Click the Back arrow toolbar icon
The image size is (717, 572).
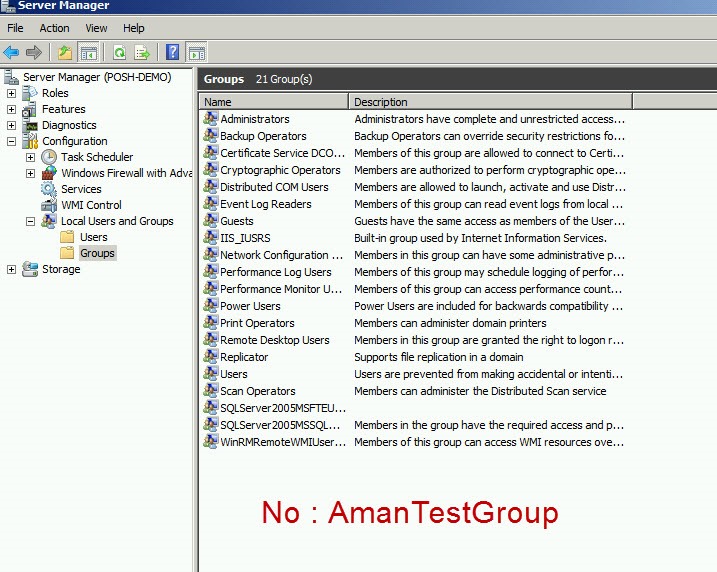[11, 52]
